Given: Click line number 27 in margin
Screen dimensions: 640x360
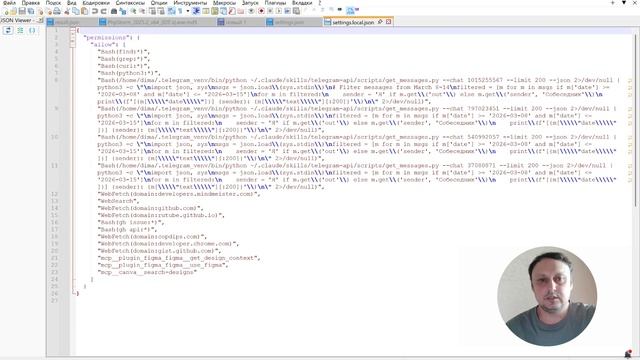Looking at the screenshot, I should [x=55, y=300].
